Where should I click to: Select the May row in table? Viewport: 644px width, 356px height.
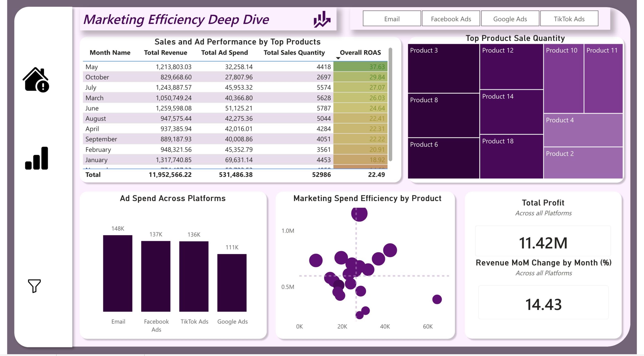click(235, 67)
